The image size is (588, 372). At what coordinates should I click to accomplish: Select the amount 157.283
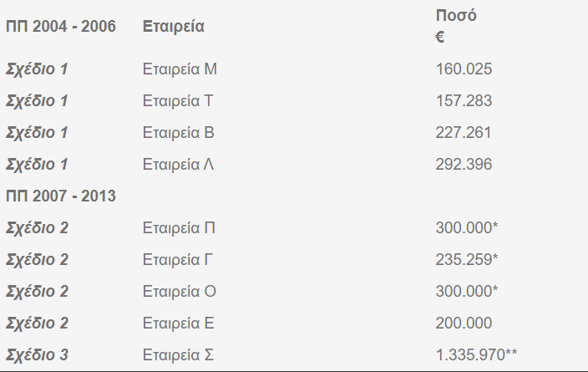[464, 101]
